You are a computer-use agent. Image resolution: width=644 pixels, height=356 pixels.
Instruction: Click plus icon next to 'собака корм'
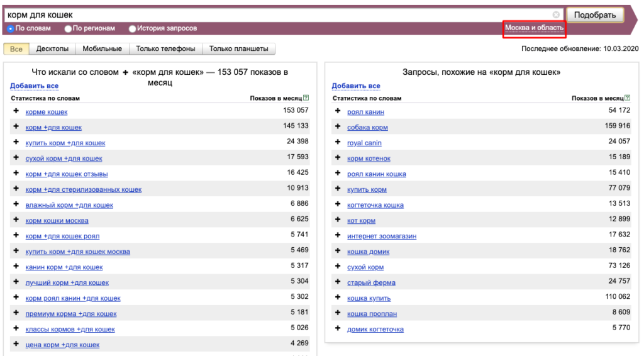[x=338, y=126]
